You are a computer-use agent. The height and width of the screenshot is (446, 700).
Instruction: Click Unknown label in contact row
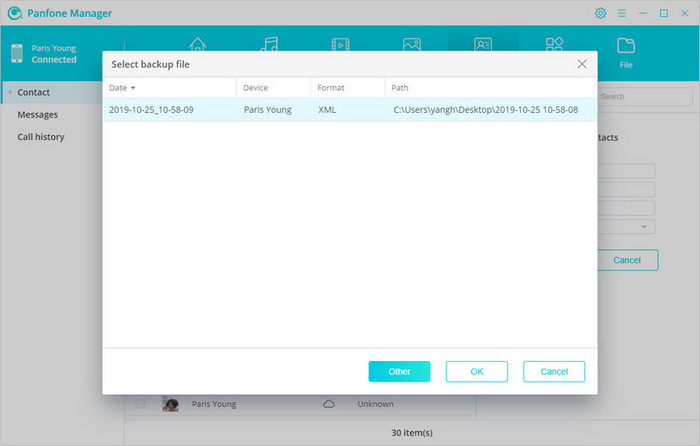375,404
